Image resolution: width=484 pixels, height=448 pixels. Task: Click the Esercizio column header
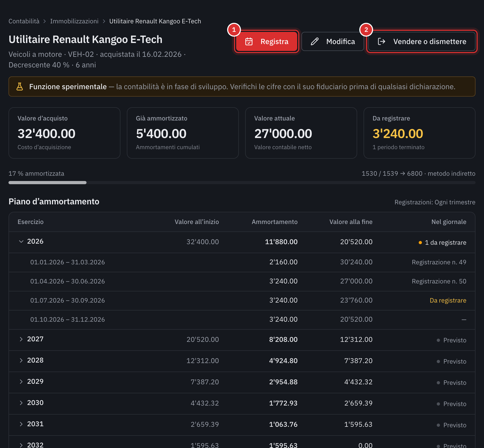pyautogui.click(x=31, y=222)
